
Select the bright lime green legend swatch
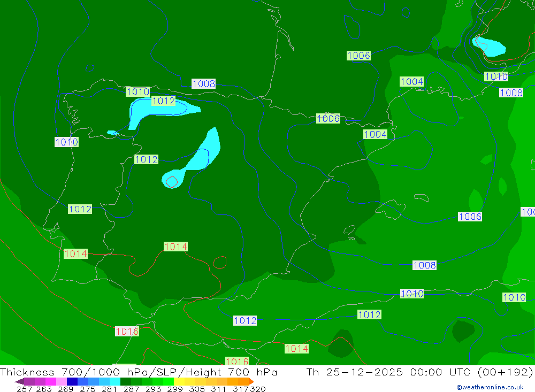169,381
